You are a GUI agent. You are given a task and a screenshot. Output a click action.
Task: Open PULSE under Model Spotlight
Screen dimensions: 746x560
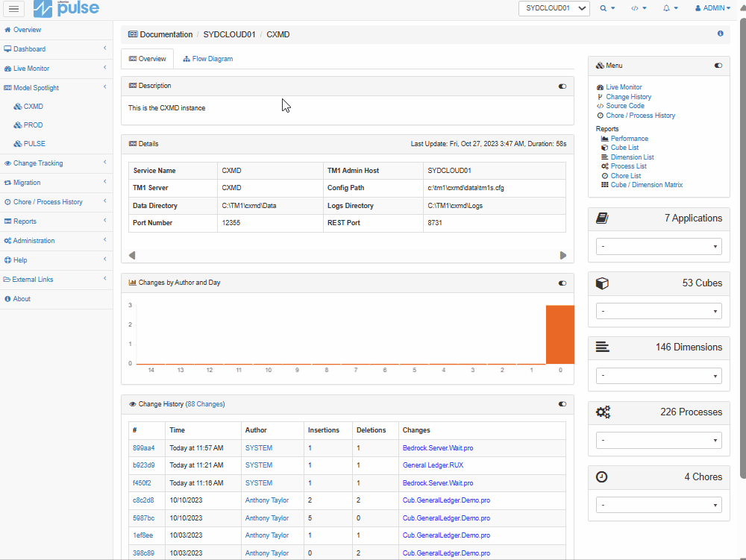tap(30, 144)
